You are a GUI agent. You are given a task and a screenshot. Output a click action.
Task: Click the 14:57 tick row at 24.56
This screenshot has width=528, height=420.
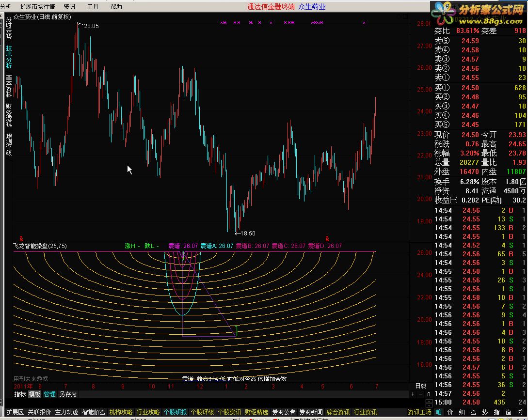(x=480, y=393)
